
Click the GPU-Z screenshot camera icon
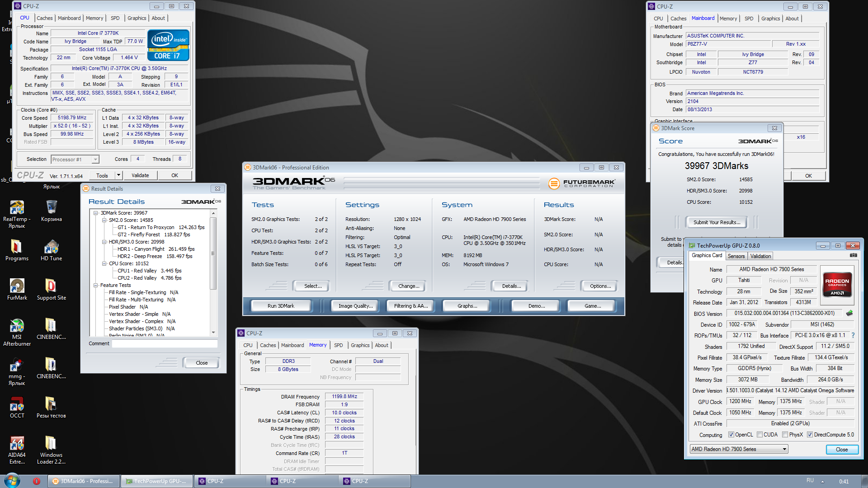(x=853, y=255)
